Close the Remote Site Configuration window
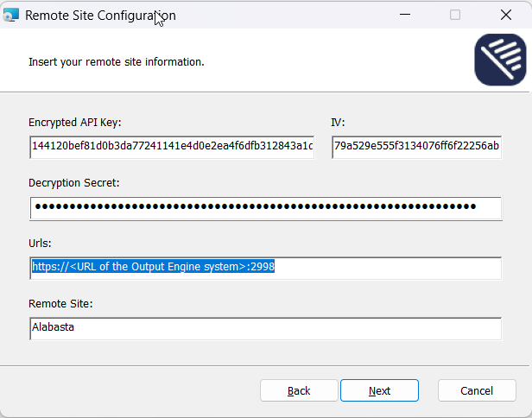Screen dimensions: 532x418 506,15
